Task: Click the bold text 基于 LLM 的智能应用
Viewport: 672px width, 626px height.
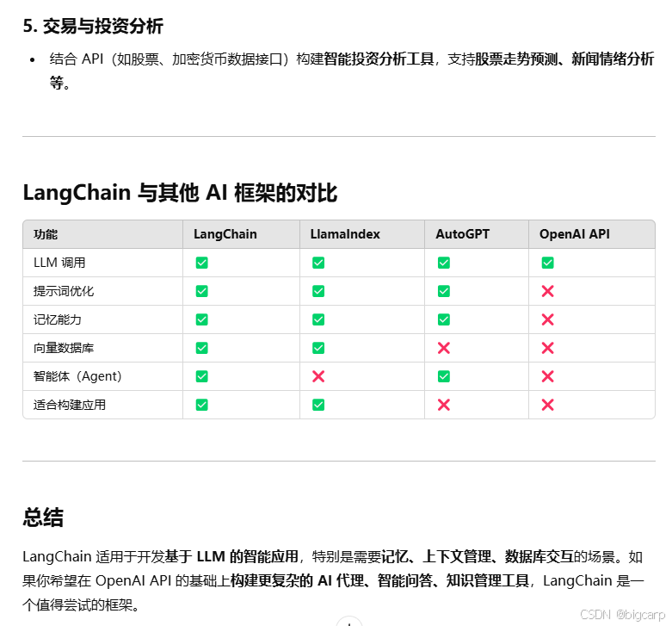Action: pos(231,556)
